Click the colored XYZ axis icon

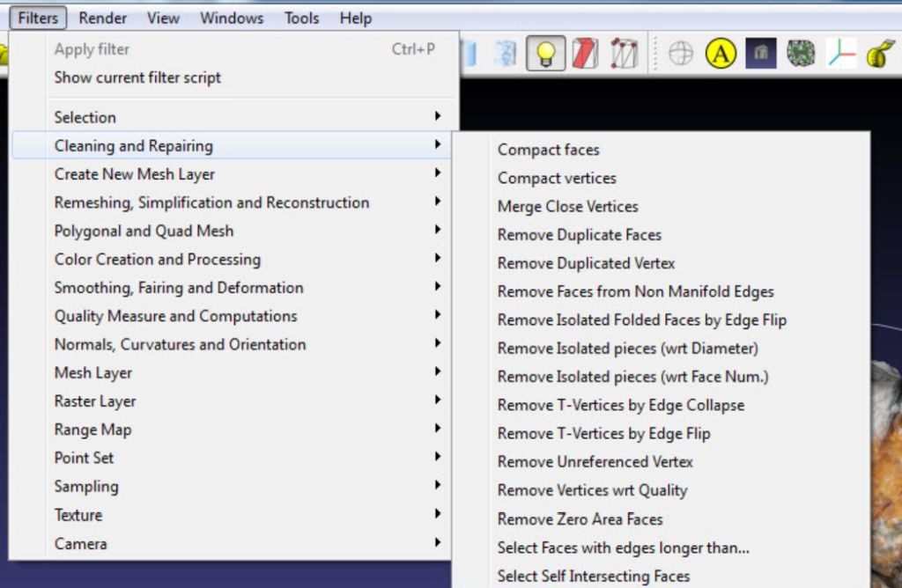(x=841, y=54)
